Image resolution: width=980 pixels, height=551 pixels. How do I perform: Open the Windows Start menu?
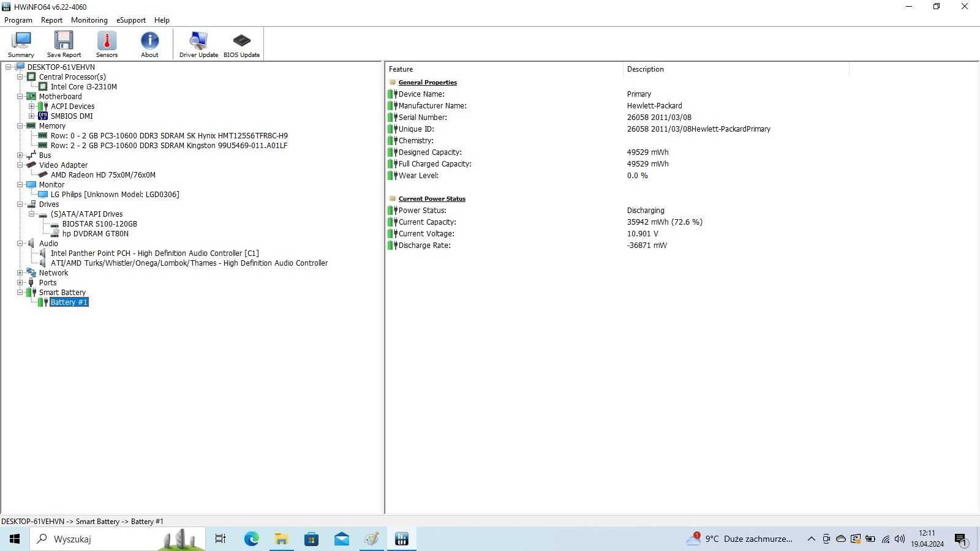15,539
